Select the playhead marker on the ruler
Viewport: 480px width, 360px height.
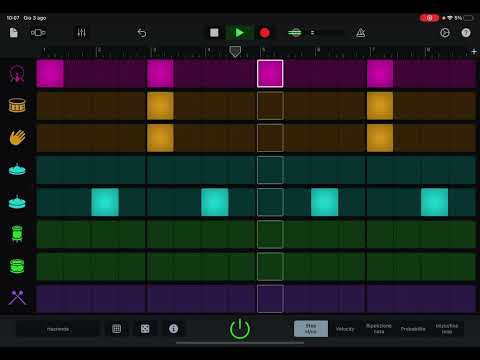pos(235,51)
